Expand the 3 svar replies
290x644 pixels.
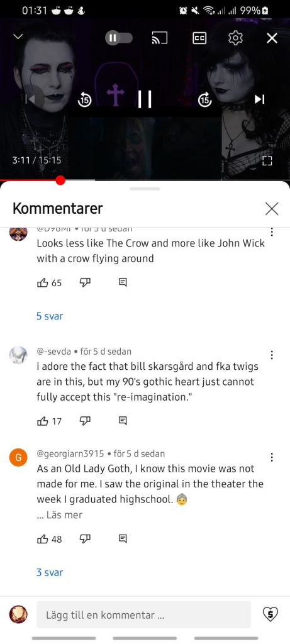(x=50, y=572)
